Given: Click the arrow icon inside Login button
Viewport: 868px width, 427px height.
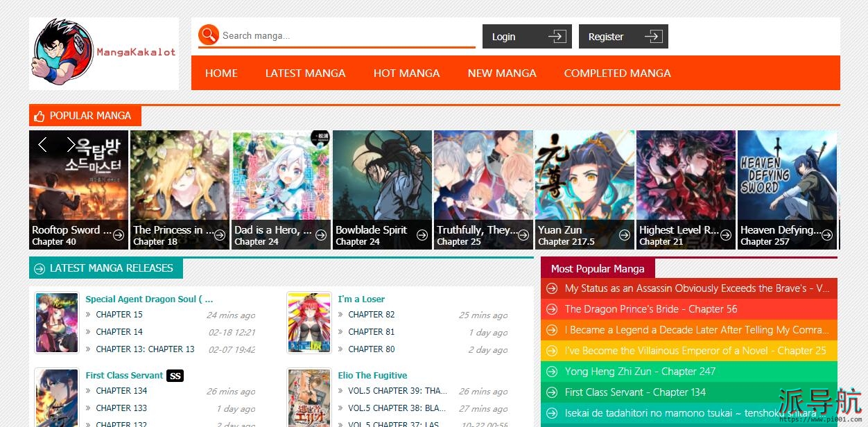Looking at the screenshot, I should [557, 37].
